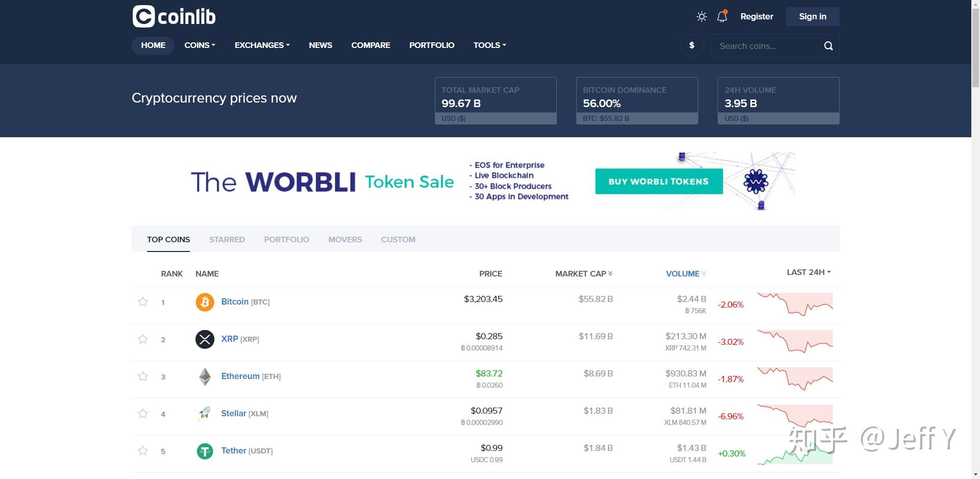980x479 pixels.
Task: Switch to the PORTFOLIO table tab
Action: pos(286,240)
